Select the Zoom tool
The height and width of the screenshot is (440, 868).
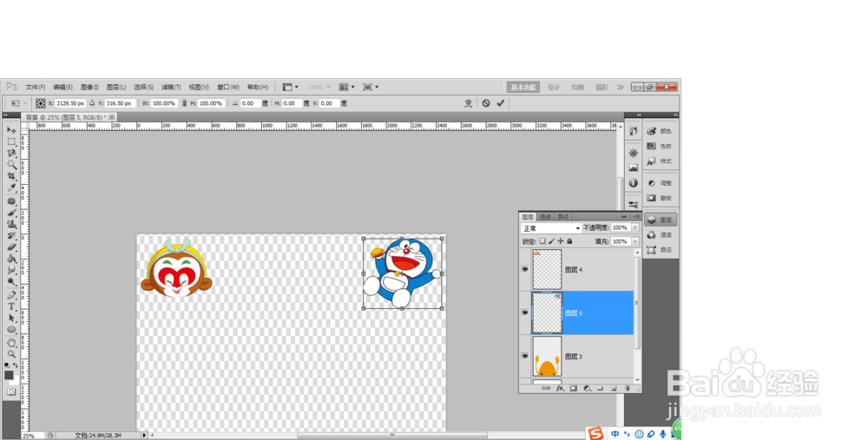[11, 354]
